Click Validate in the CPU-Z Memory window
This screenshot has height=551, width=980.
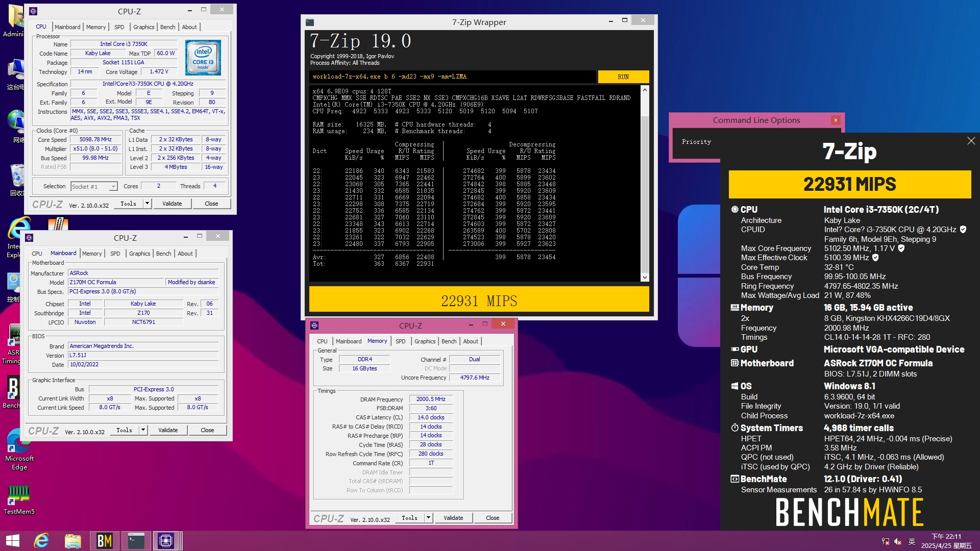(x=453, y=518)
